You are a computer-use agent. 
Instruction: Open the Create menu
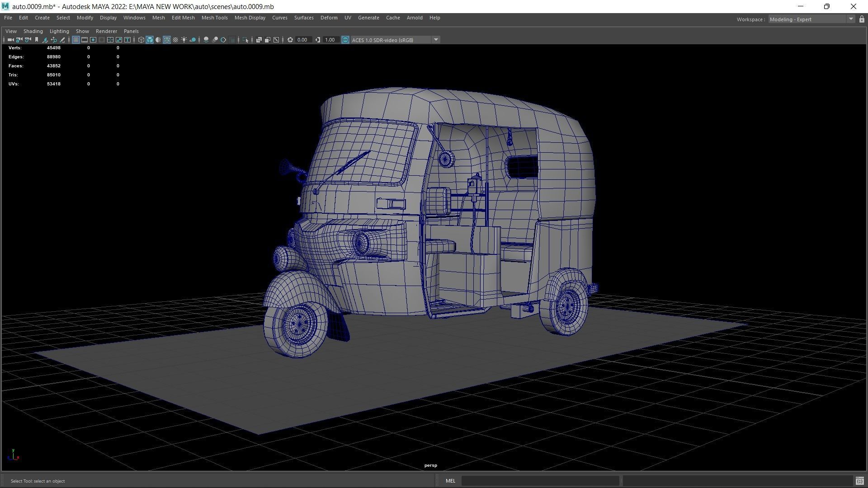[42, 18]
